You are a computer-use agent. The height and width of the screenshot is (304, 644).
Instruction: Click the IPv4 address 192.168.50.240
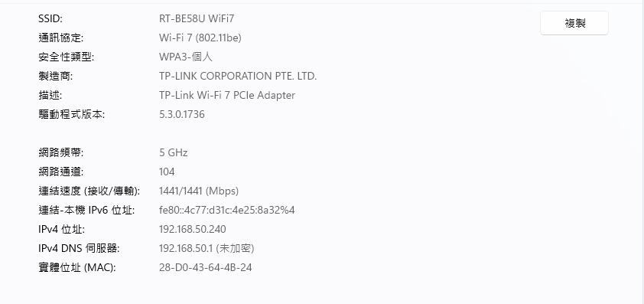coord(192,229)
